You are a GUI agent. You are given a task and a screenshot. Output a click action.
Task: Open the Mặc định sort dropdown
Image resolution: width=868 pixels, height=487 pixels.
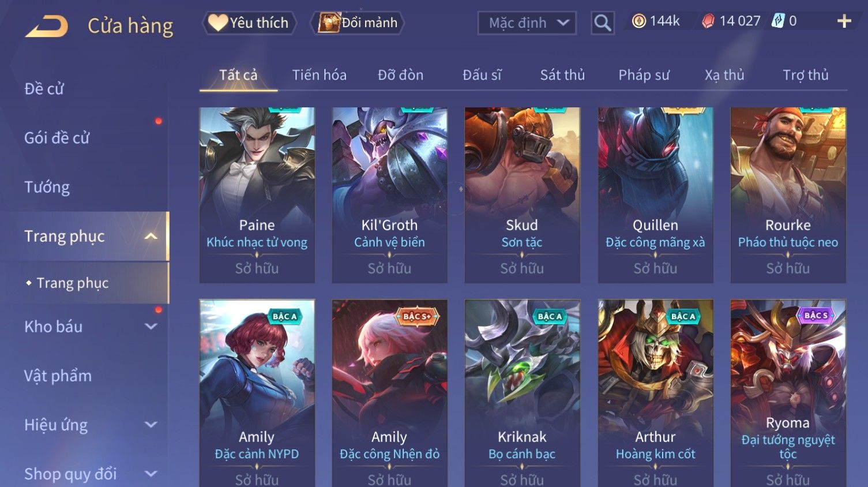tap(527, 23)
